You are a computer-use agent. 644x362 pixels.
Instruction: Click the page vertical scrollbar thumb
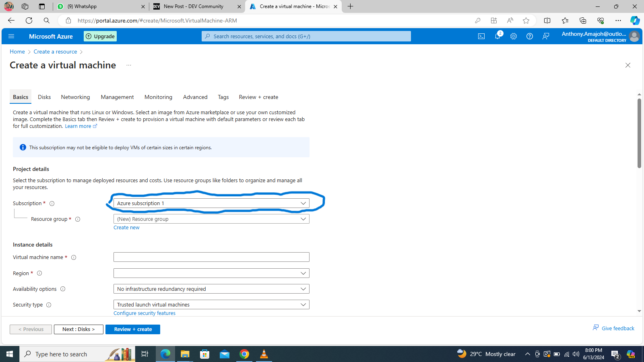tap(639, 133)
